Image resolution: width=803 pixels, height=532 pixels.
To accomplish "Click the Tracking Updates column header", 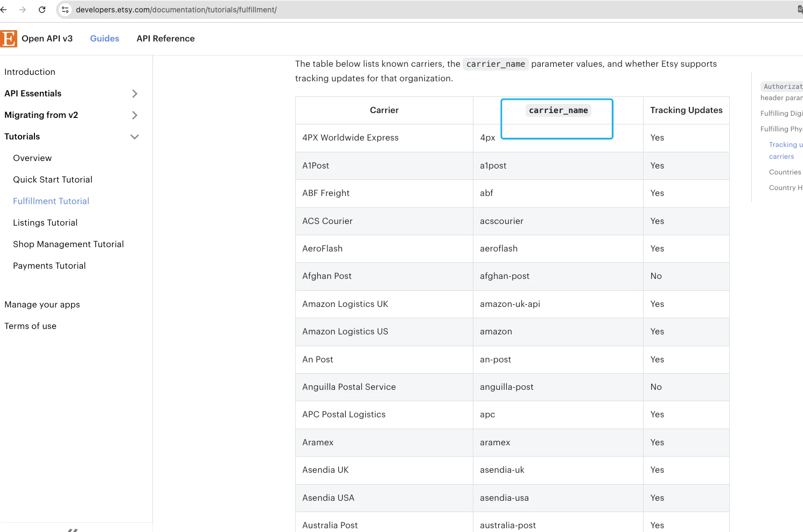I will tap(686, 110).
